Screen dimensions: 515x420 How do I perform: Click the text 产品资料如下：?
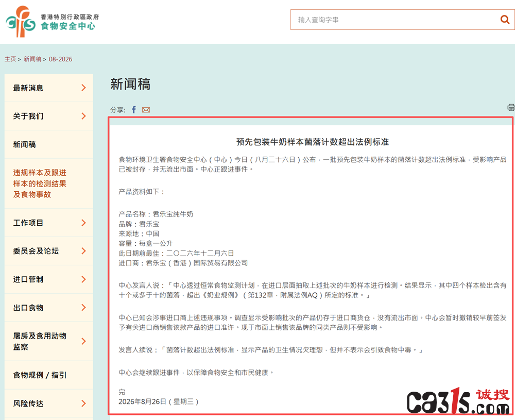pyautogui.click(x=142, y=192)
